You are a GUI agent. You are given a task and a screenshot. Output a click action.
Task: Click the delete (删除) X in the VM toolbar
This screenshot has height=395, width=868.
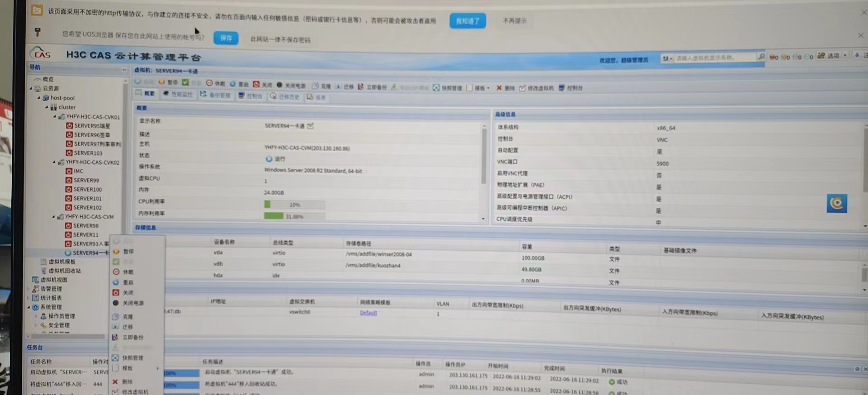tap(499, 88)
